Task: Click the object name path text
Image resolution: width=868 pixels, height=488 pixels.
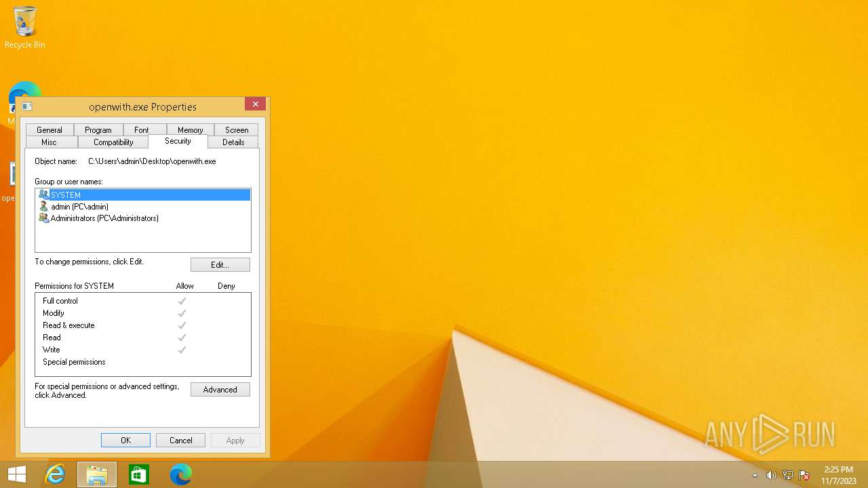Action: tap(152, 161)
